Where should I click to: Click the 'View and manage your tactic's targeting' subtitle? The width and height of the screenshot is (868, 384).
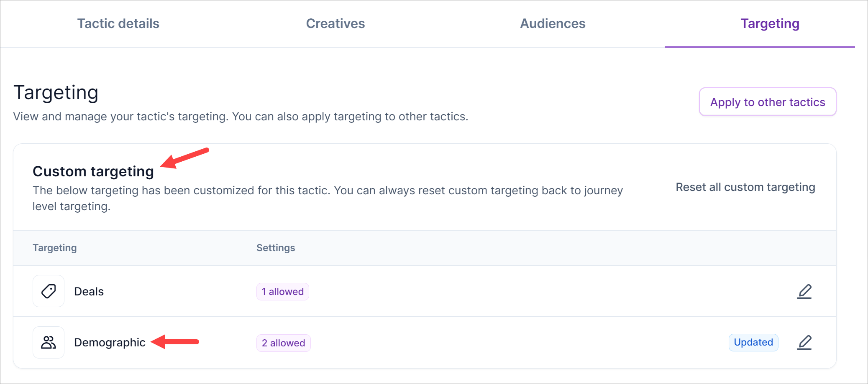click(x=241, y=117)
